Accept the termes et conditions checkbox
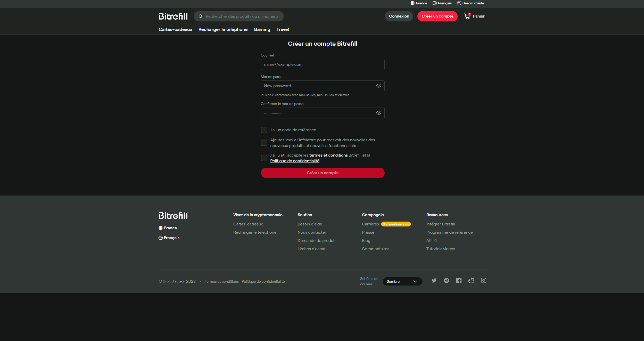644x341 pixels. click(264, 158)
